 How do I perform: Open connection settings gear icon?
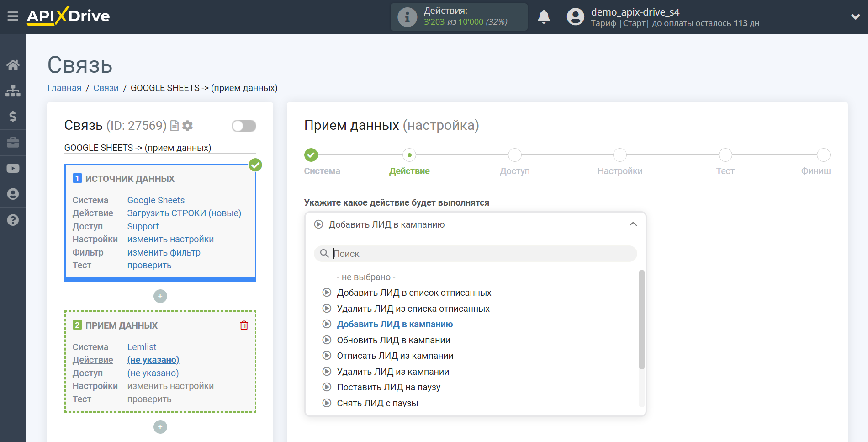pyautogui.click(x=187, y=126)
